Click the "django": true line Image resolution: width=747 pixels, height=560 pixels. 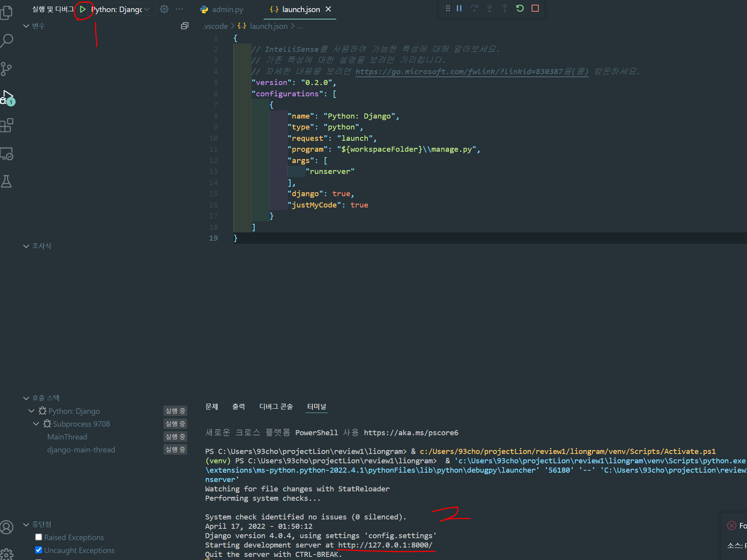[321, 194]
